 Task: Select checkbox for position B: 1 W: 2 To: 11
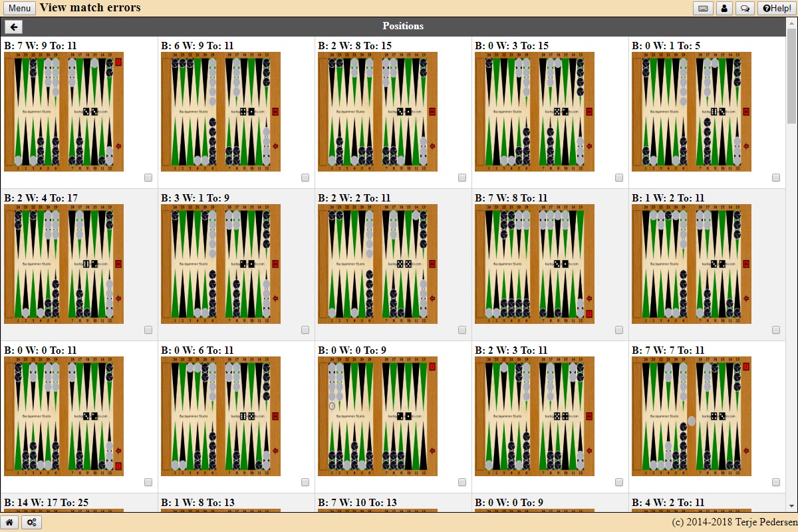tap(776, 330)
